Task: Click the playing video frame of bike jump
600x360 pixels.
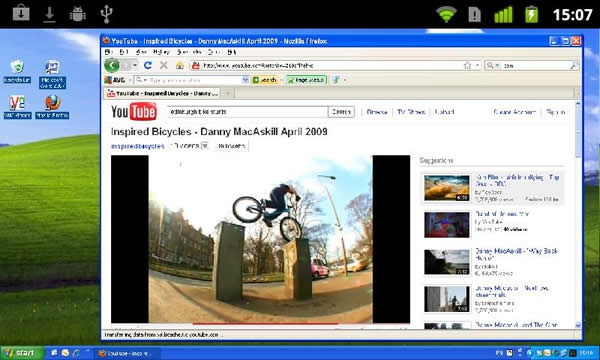Action: [x=260, y=239]
